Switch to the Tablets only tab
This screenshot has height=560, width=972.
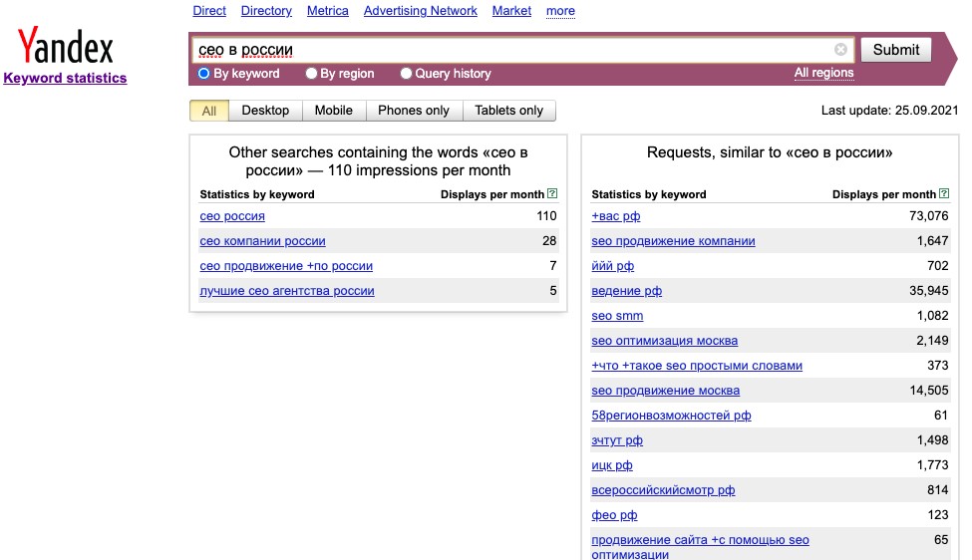509,111
